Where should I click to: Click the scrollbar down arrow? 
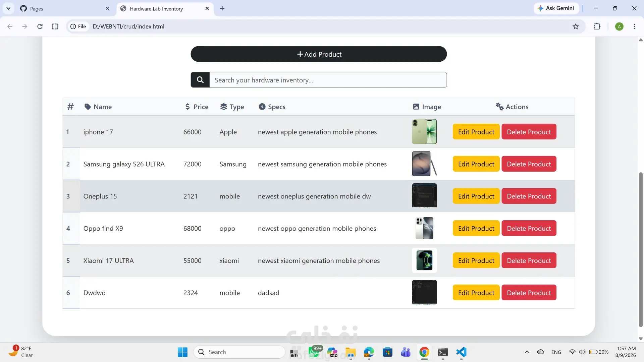(641, 339)
